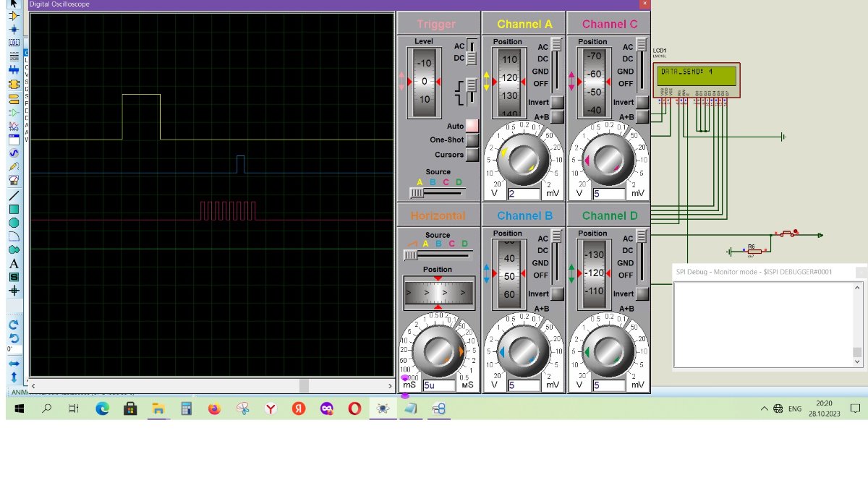Select the Terminals mode tool
Image resolution: width=868 pixels, height=488 pixels.
14,98
